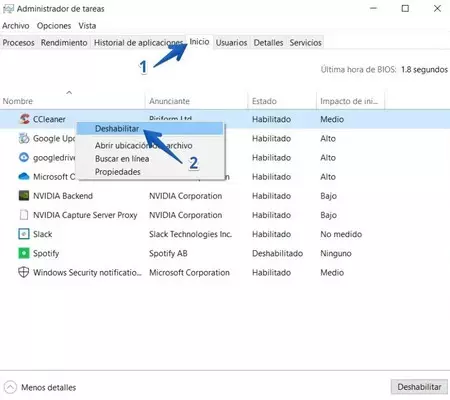Click the Deshabilitado status of Spotify
The width and height of the screenshot is (450, 400).
[277, 253]
